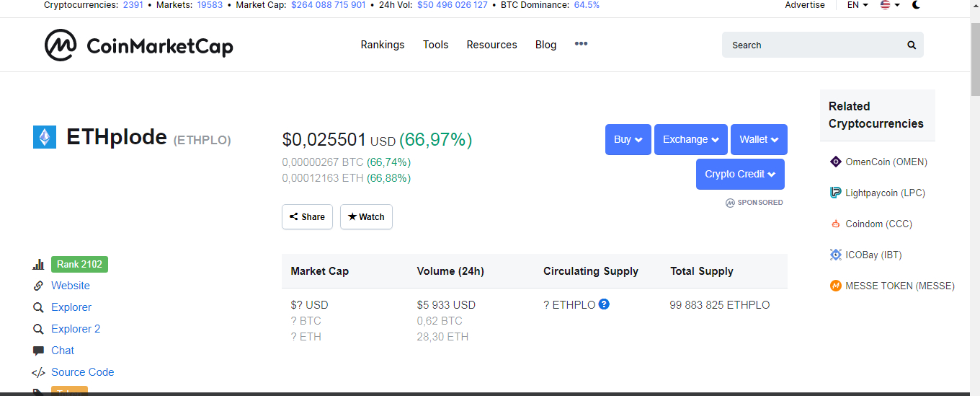Click the $0,025501 price value
980x396 pixels.
(324, 139)
